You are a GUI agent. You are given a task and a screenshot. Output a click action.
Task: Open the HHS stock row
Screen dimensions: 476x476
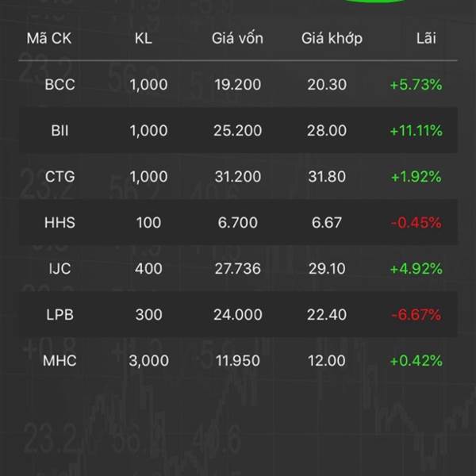(238, 222)
